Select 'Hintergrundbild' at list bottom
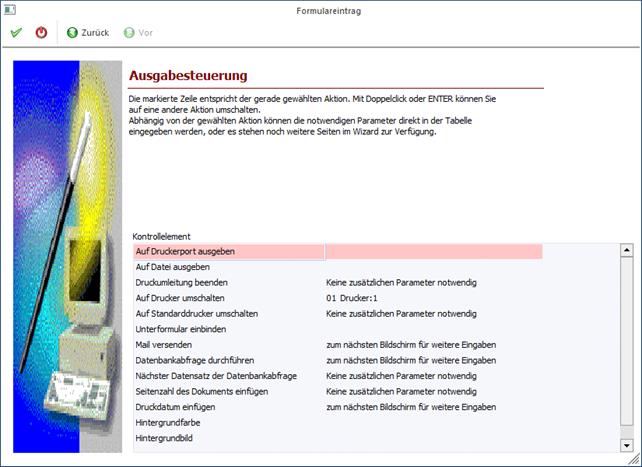Image resolution: width=642 pixels, height=467 pixels. pos(166,438)
